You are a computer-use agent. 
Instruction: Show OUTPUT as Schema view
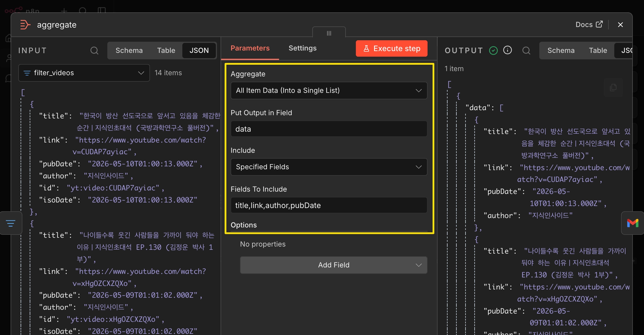pos(561,50)
